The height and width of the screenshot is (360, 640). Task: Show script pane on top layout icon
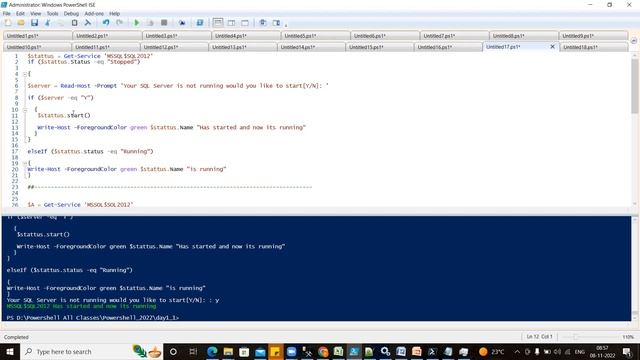[x=218, y=23]
